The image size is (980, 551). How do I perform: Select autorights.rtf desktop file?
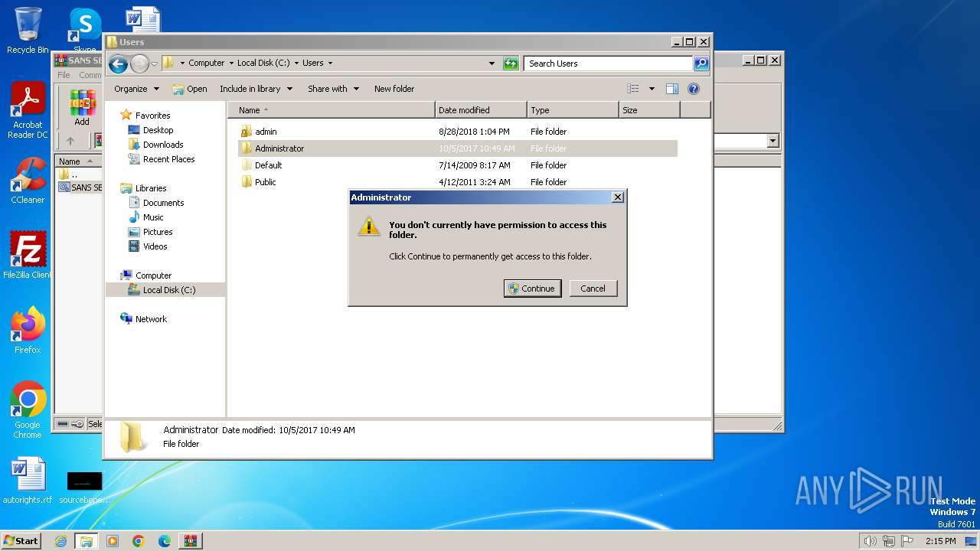[28, 481]
